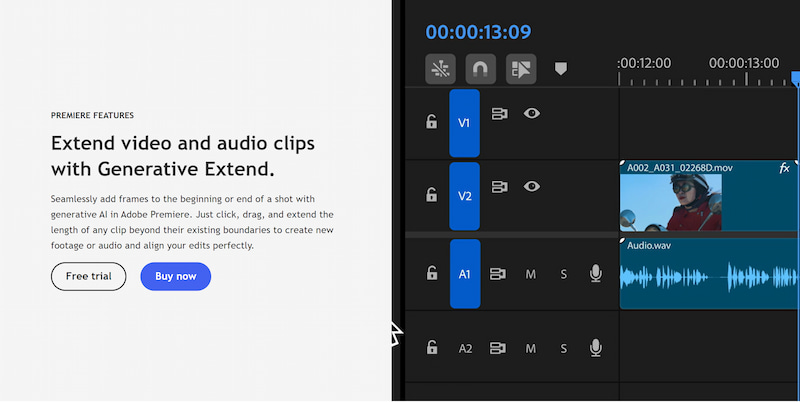Click the Audio.wav clip name
This screenshot has width=800, height=402.
648,245
